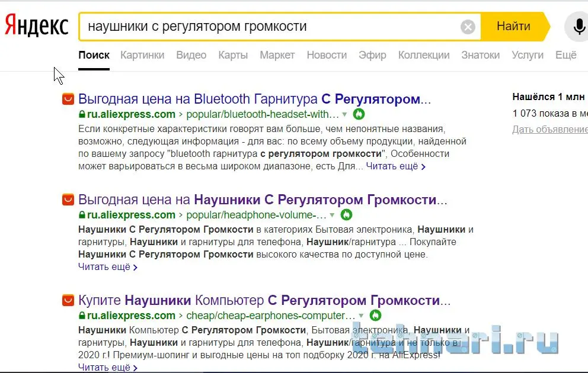Screen dimensions: 588x373
Task: Open the Маркет tab
Action: (277, 55)
